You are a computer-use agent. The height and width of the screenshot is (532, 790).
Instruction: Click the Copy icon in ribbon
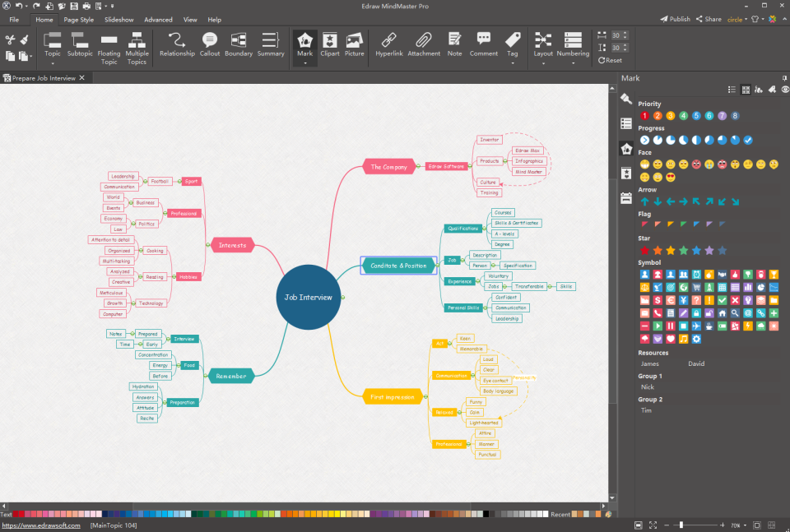pos(10,56)
